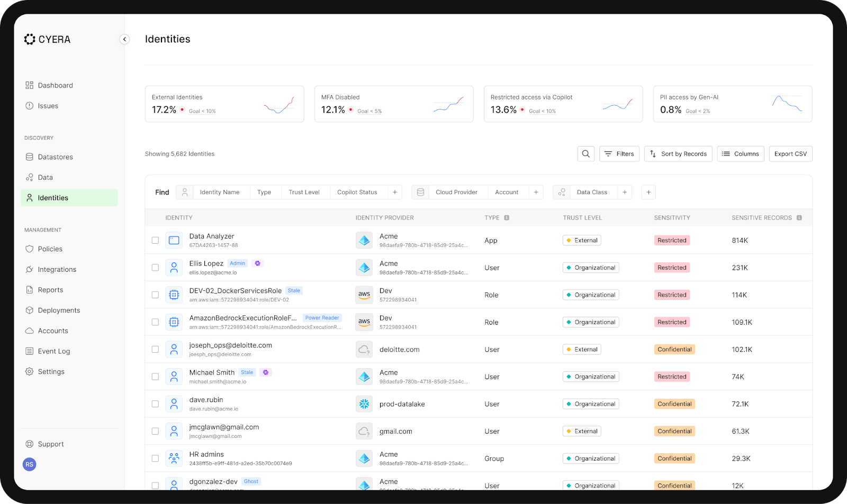
Task: Click the Data Analyzer app icon
Action: 174,240
